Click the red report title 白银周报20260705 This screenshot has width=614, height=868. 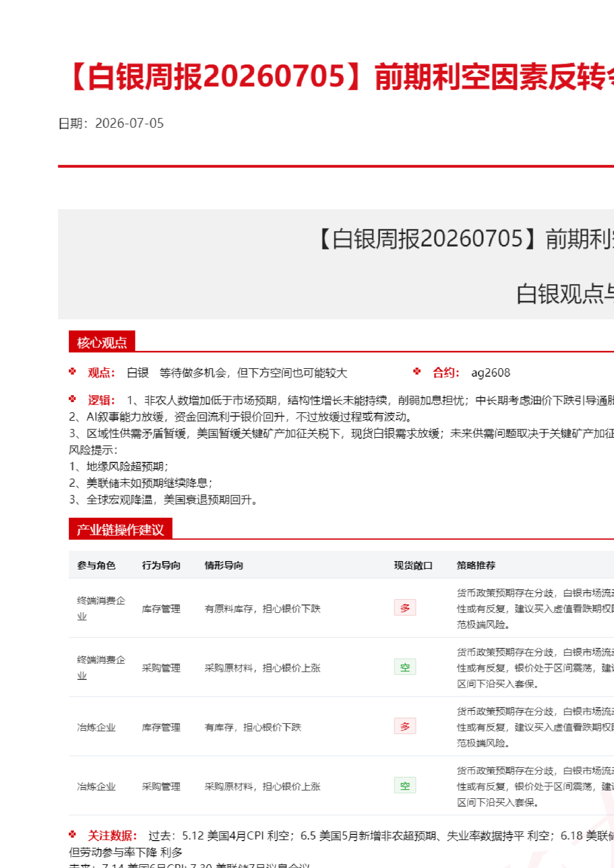click(217, 77)
